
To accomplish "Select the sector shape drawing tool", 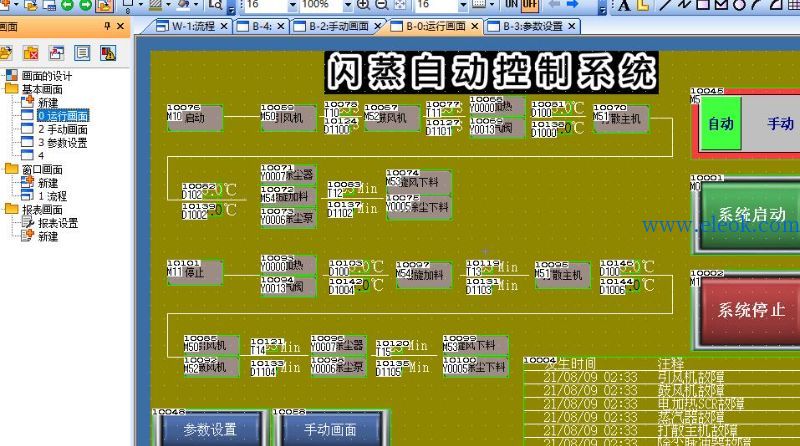I will point(776,5).
